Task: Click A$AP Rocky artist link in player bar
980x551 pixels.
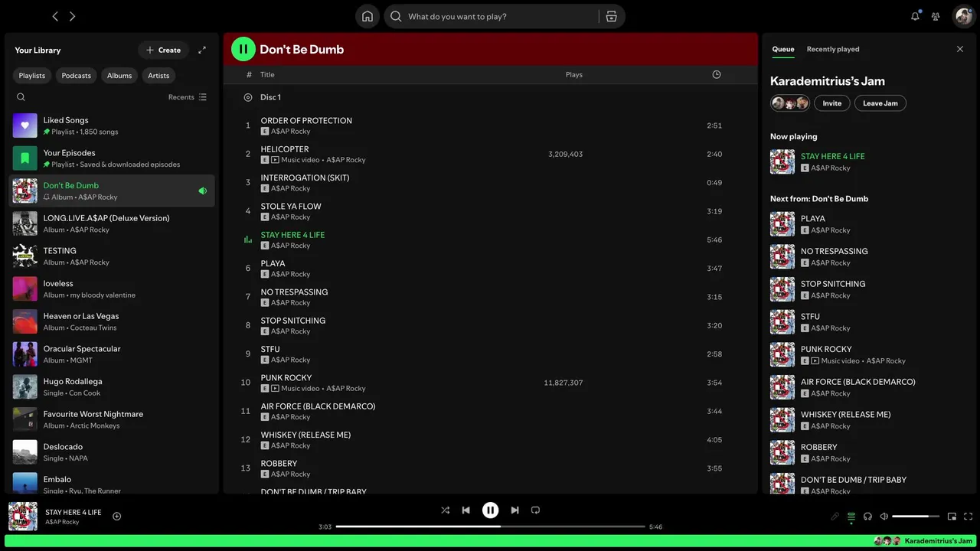Action: [x=62, y=522]
